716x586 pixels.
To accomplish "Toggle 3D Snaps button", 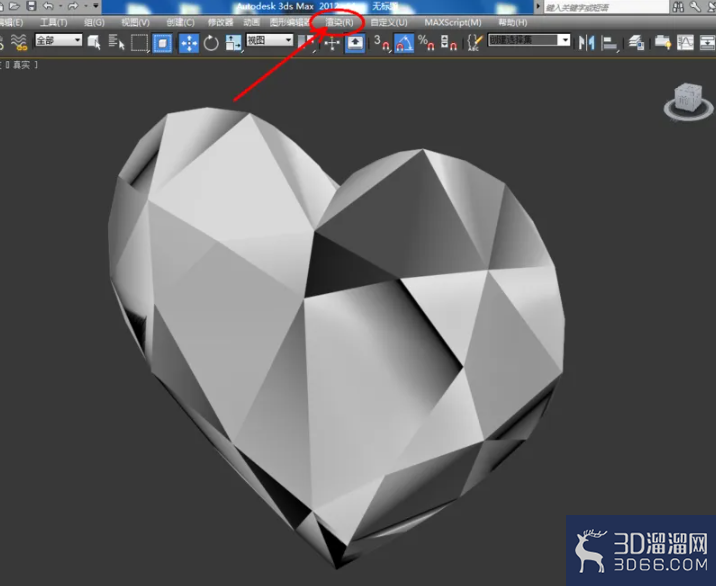I will point(382,43).
